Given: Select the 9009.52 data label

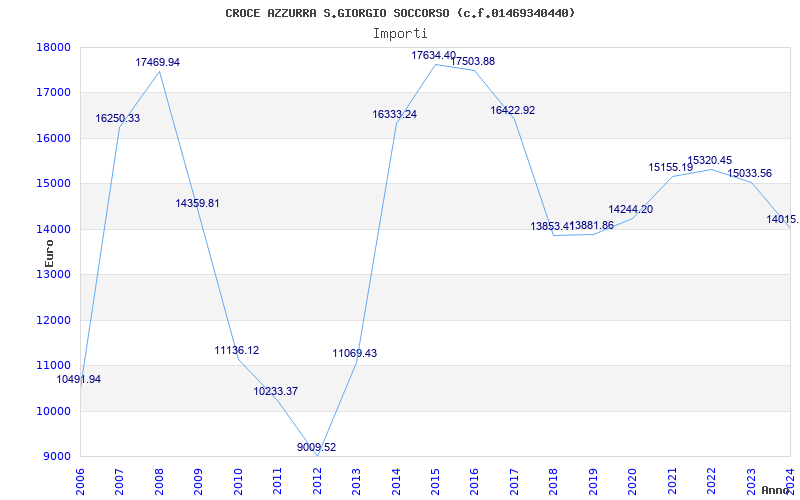Looking at the screenshot, I should click(x=316, y=447).
